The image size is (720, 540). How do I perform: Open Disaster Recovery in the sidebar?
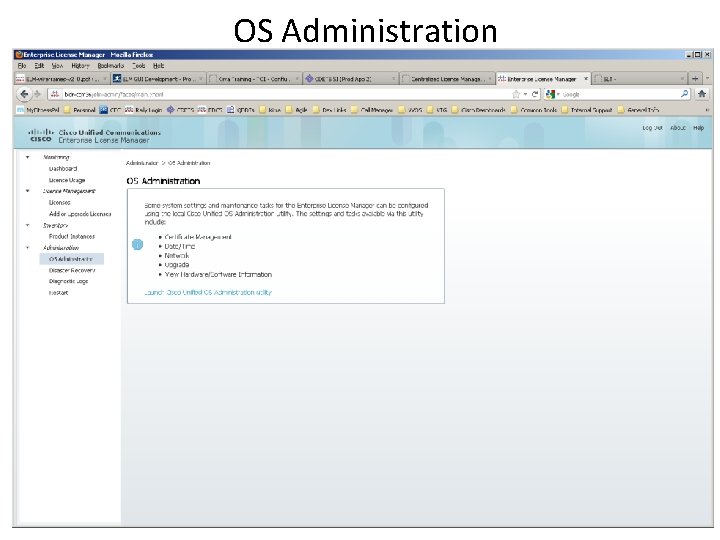[x=72, y=270]
